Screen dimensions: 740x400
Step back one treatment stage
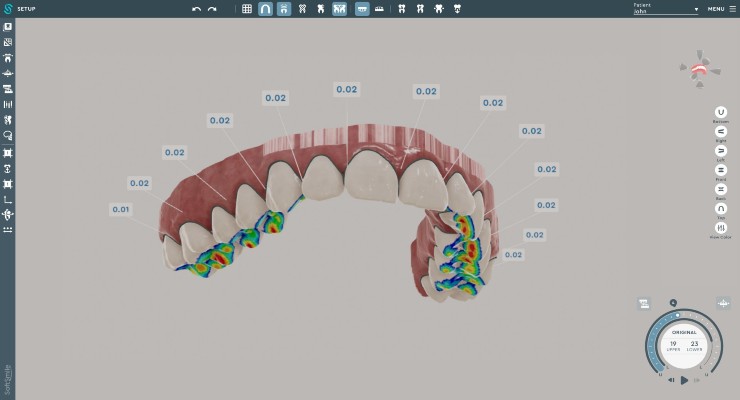point(671,380)
